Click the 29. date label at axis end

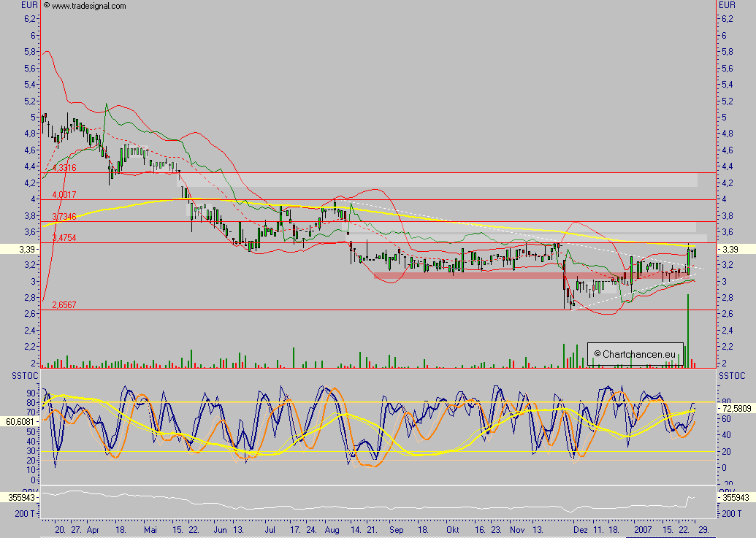[x=704, y=530]
